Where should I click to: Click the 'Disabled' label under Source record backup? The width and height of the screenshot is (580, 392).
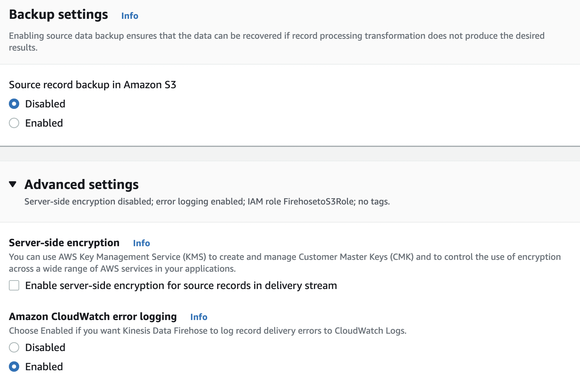tap(45, 104)
